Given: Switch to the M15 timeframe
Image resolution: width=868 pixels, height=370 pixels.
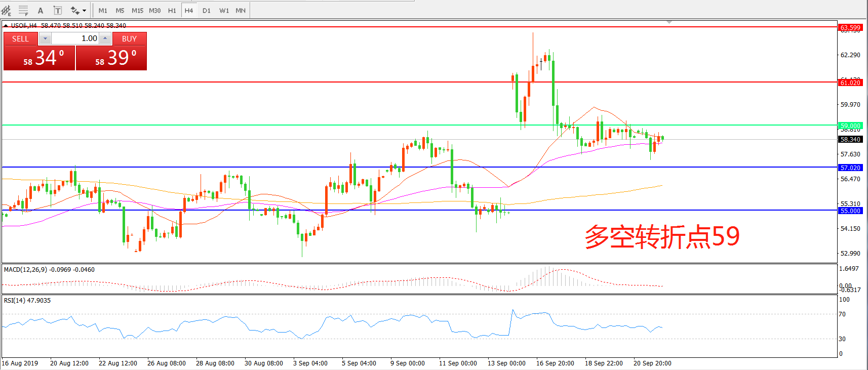Looking at the screenshot, I should click(137, 10).
